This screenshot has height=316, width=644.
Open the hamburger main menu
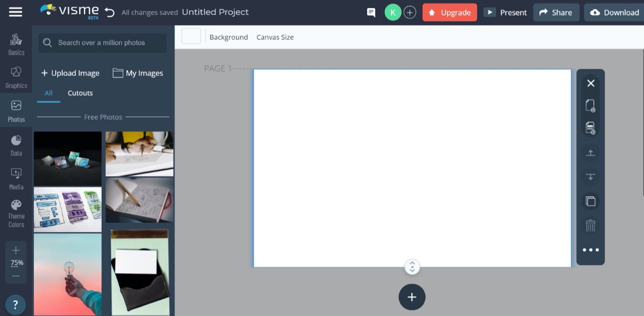16,12
